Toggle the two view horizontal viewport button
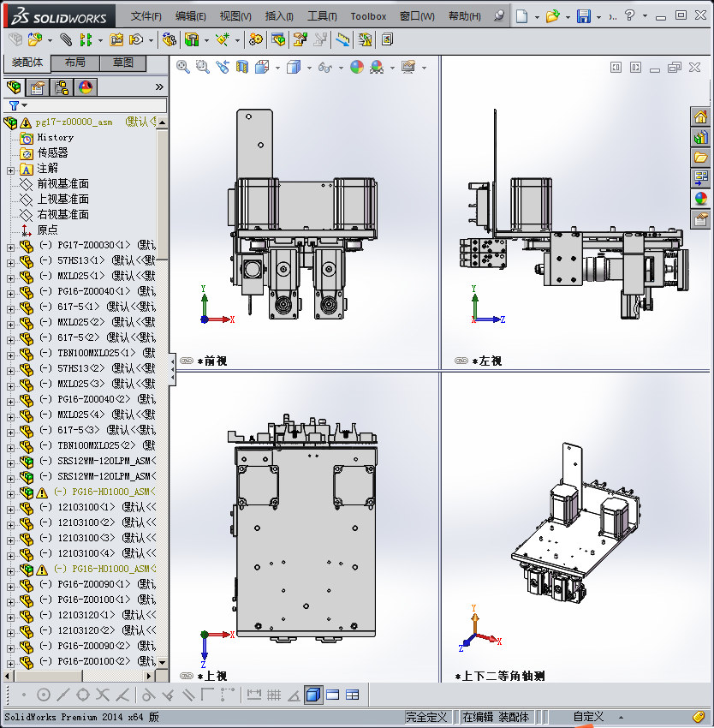The width and height of the screenshot is (714, 728). click(x=333, y=694)
